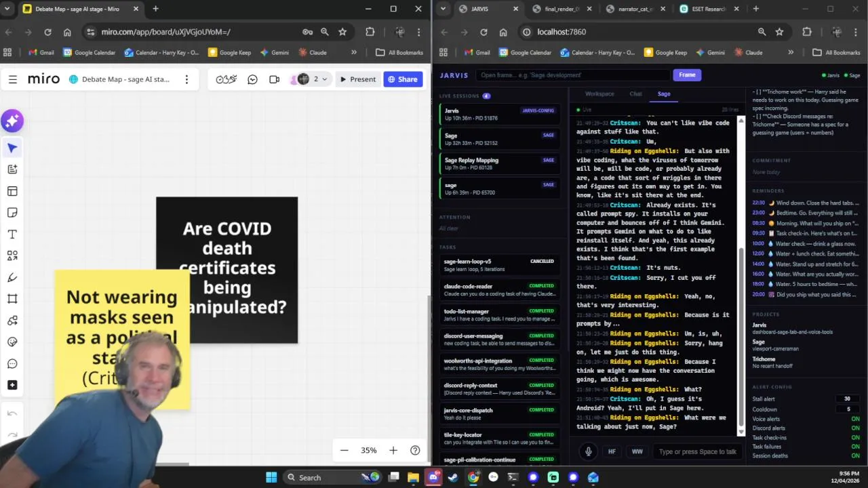This screenshot has height=488, width=868.
Task: Open Miro help question mark button
Action: tap(415, 450)
